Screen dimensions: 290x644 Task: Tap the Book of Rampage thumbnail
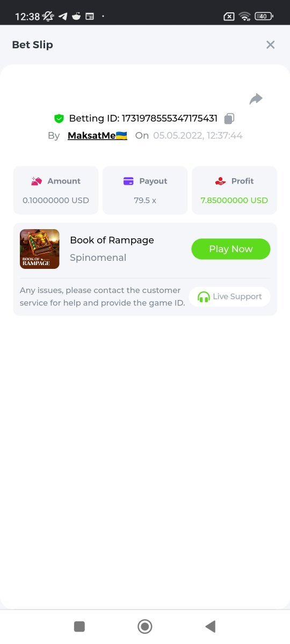[x=40, y=249]
